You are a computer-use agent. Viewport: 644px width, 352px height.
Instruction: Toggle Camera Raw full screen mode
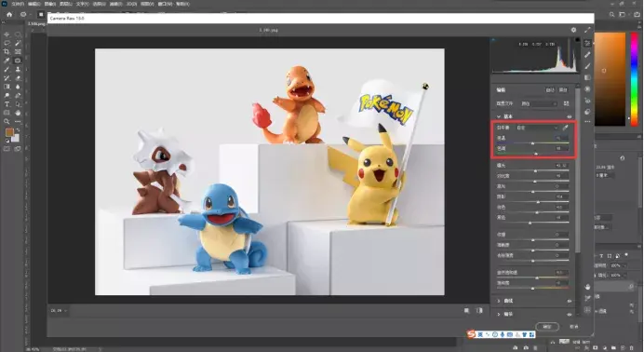[587, 30]
